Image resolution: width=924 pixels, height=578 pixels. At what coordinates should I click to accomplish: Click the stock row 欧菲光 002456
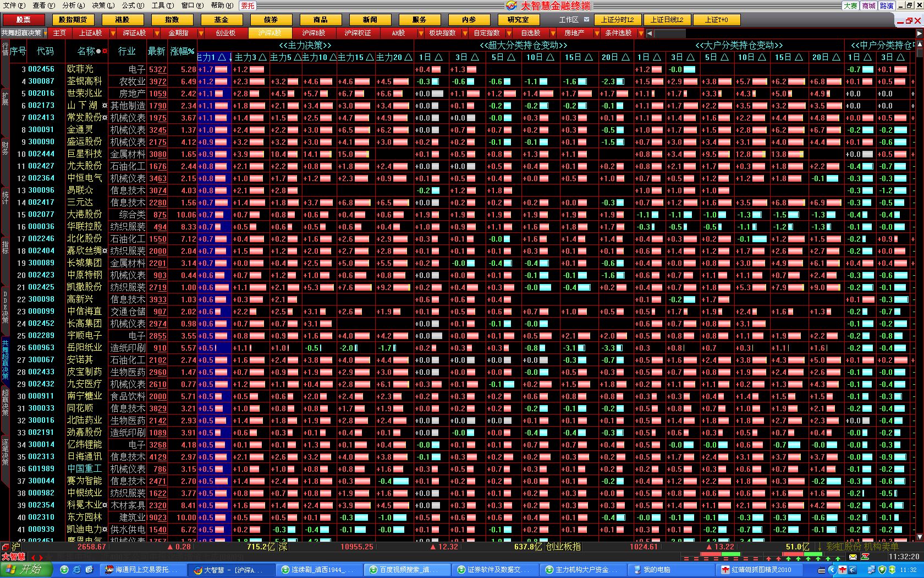[x=462, y=69]
